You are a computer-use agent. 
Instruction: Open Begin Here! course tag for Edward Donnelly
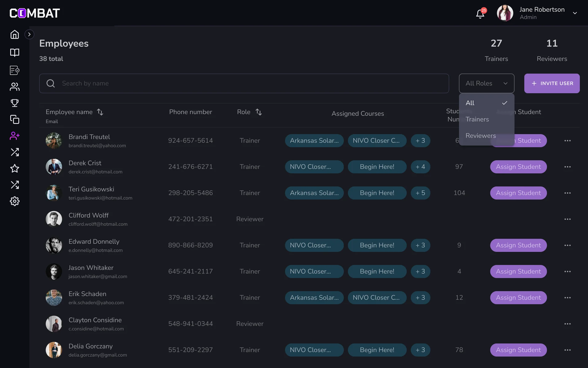377,245
